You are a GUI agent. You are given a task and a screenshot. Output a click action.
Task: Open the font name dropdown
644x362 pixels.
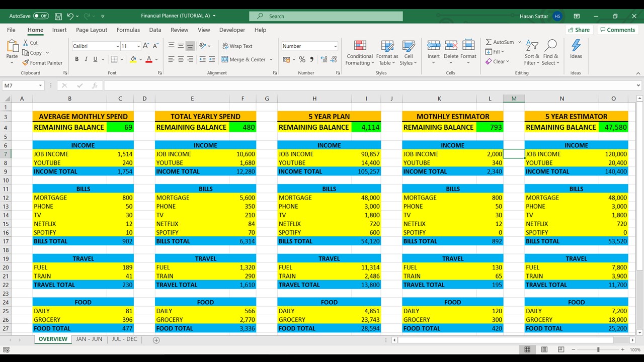click(117, 46)
